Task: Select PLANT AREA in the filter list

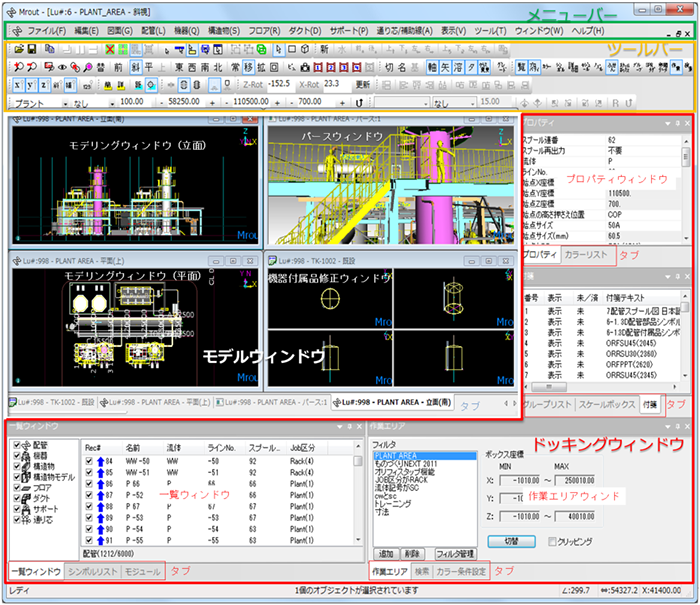Action: coord(393,455)
